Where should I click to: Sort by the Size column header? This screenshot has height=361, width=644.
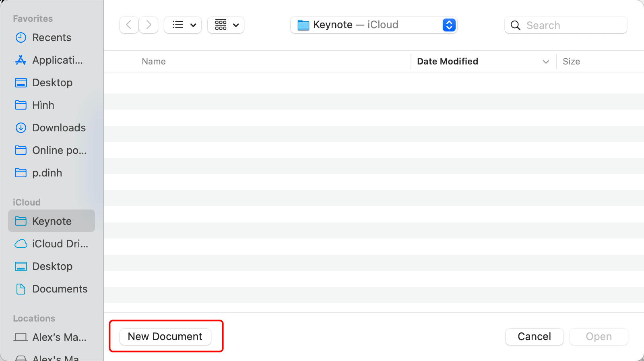[571, 62]
